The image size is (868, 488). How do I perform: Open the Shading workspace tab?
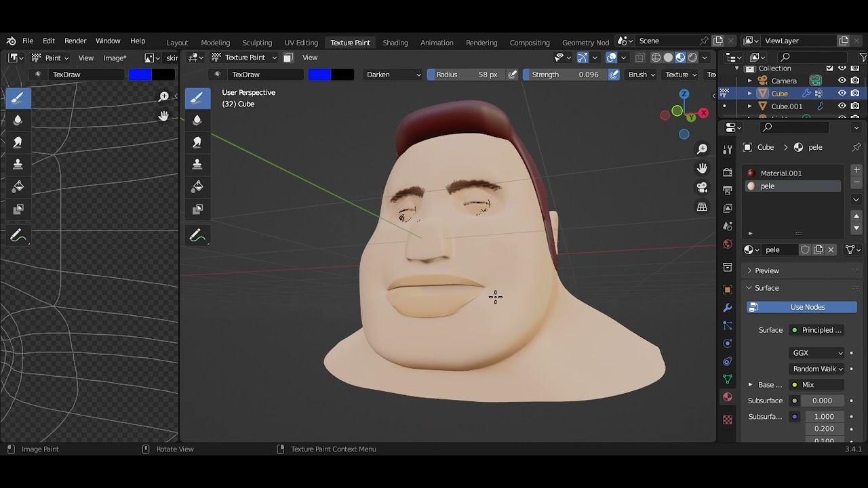click(x=395, y=43)
